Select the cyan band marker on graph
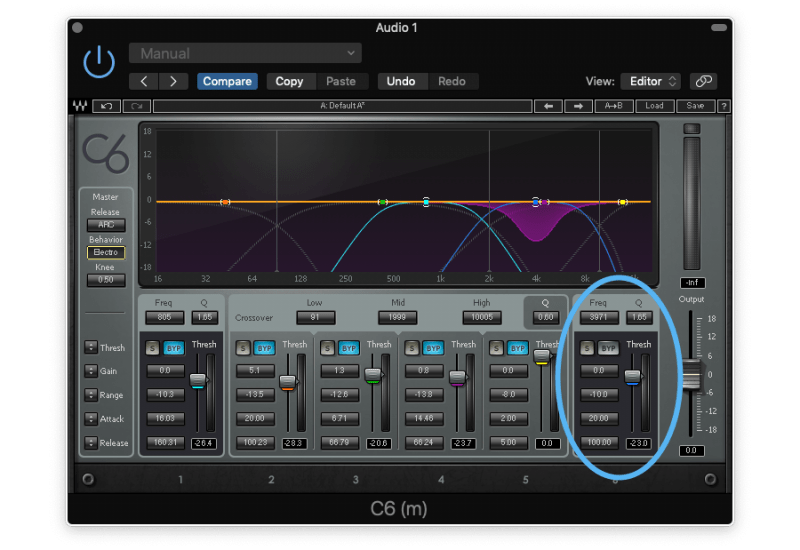 point(426,202)
